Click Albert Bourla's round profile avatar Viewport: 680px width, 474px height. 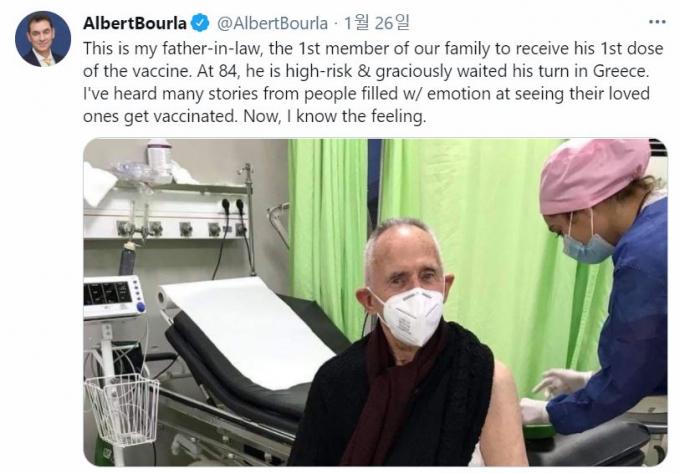coord(43,39)
